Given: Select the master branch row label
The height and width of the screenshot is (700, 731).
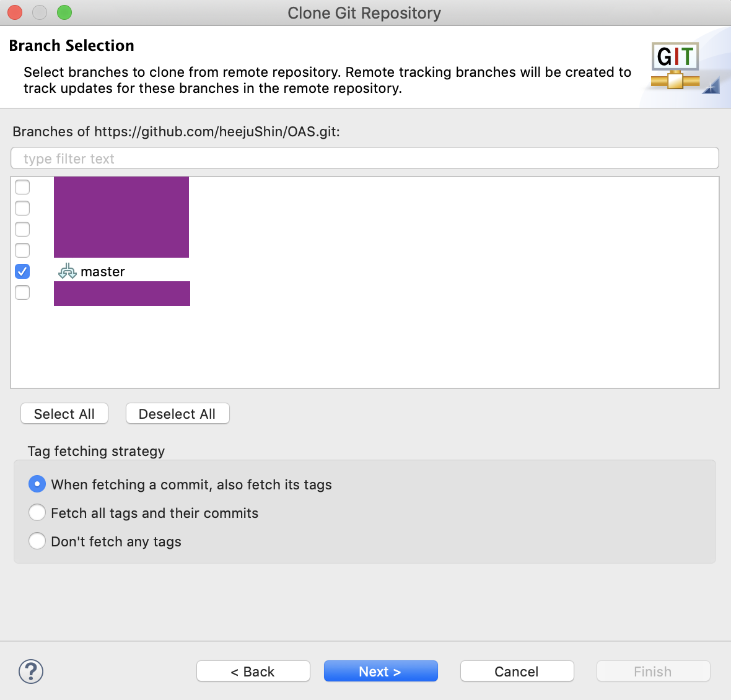Looking at the screenshot, I should (x=103, y=271).
